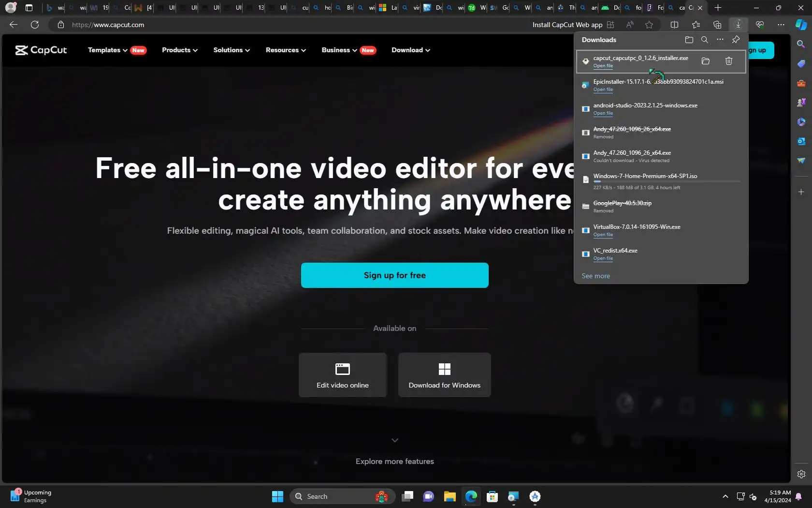Click Download for Windows
Image resolution: width=812 pixels, height=508 pixels.
[x=445, y=375]
